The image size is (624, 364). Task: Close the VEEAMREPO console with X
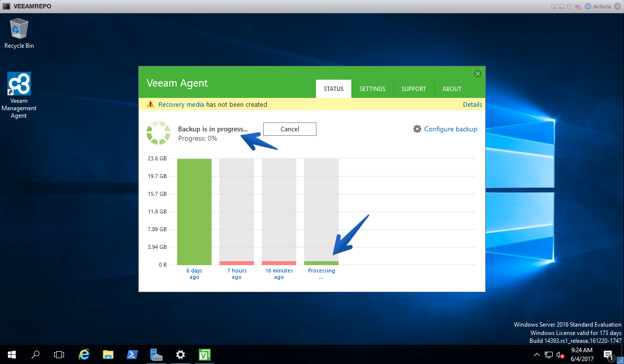[618, 6]
